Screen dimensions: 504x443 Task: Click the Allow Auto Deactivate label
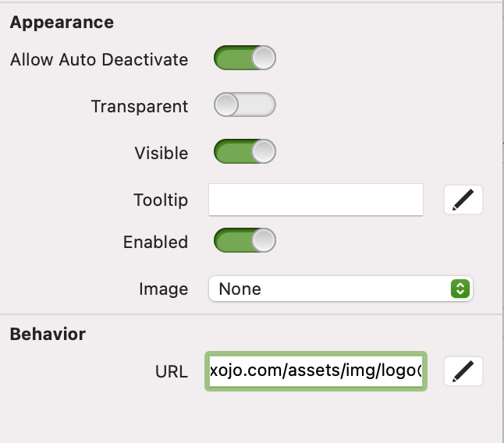click(99, 59)
